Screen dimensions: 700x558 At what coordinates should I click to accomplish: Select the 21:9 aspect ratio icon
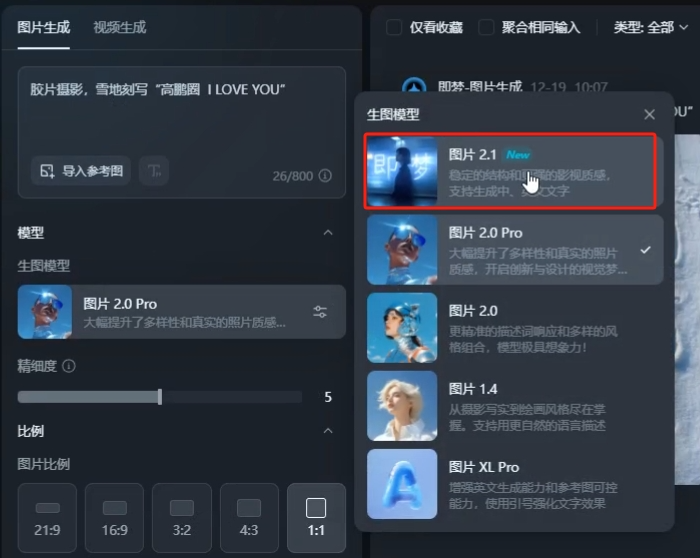[x=47, y=508]
